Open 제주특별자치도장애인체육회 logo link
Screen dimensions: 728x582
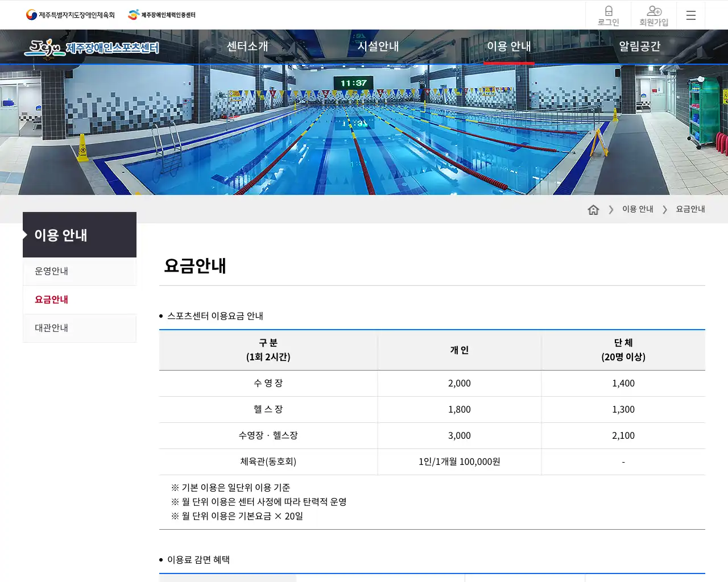point(71,15)
